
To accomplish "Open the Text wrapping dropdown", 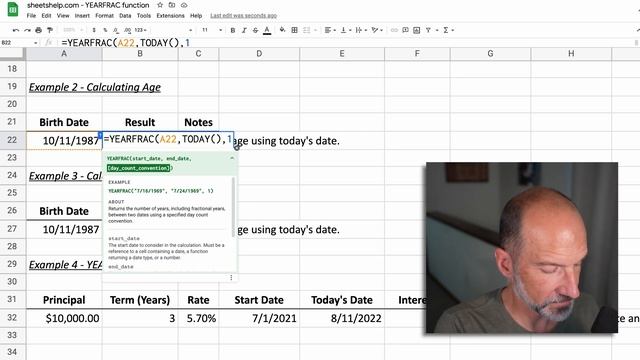I will (360, 30).
